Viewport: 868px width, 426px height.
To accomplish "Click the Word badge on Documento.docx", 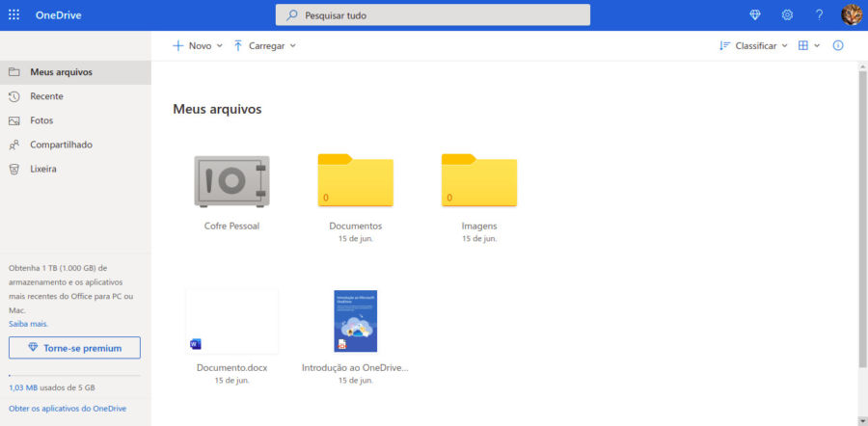I will pyautogui.click(x=196, y=344).
